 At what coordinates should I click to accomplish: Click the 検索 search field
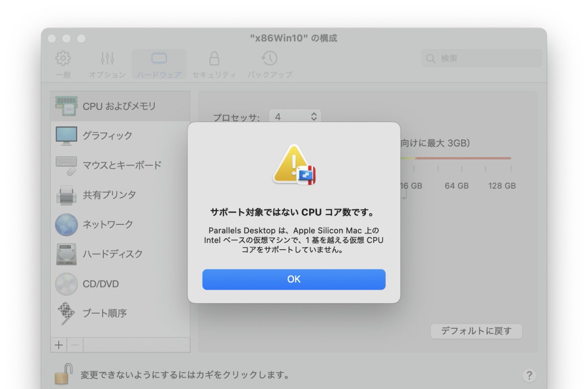[x=481, y=58]
